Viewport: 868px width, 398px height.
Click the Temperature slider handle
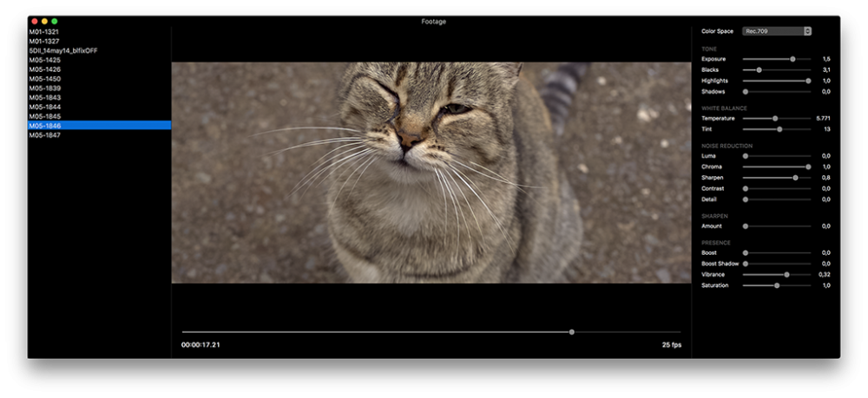coord(775,118)
